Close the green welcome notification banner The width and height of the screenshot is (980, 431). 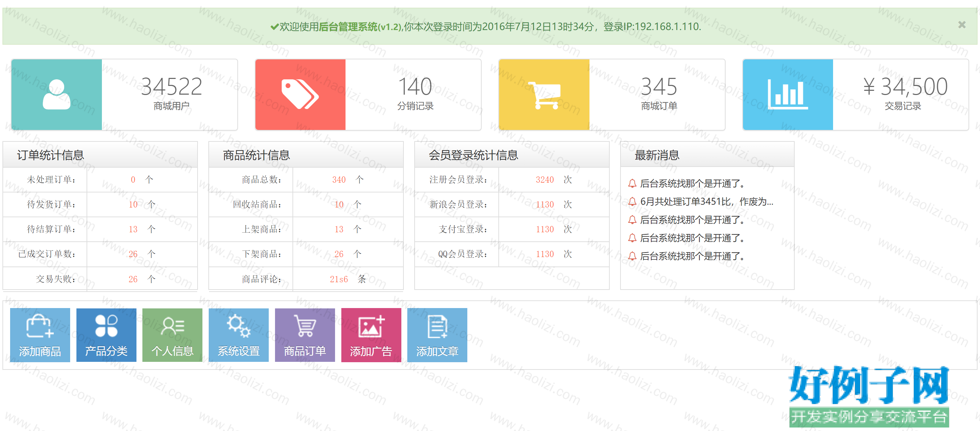tap(962, 25)
